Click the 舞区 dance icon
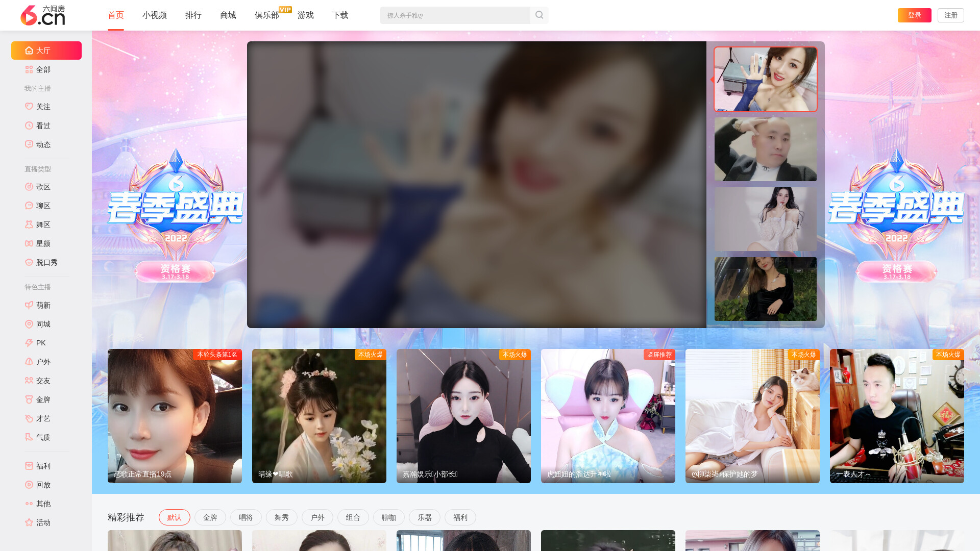Viewport: 980px width, 551px height. click(x=29, y=224)
